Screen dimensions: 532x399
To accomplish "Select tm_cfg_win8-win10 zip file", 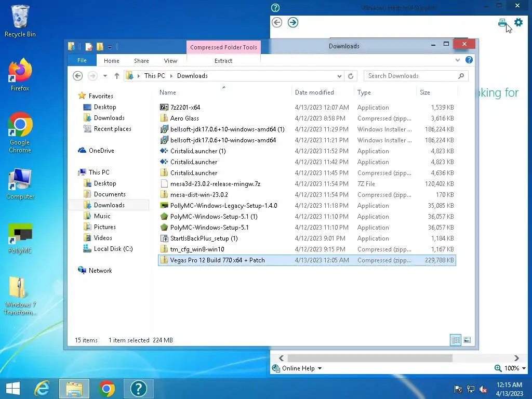I will [307, 249].
